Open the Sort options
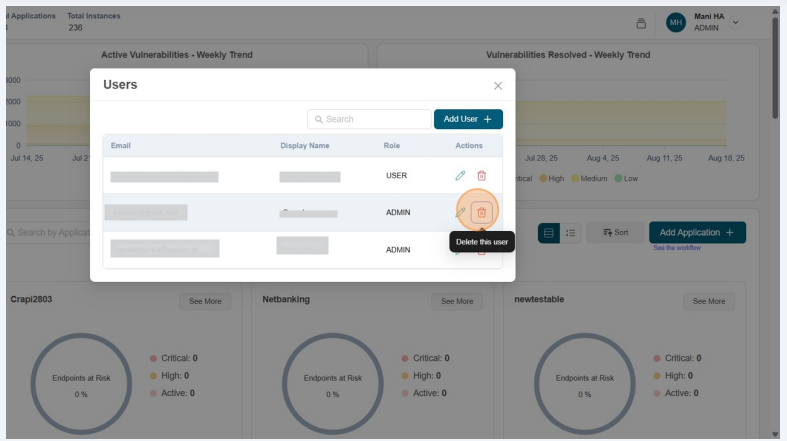The height and width of the screenshot is (441, 787). (x=615, y=233)
